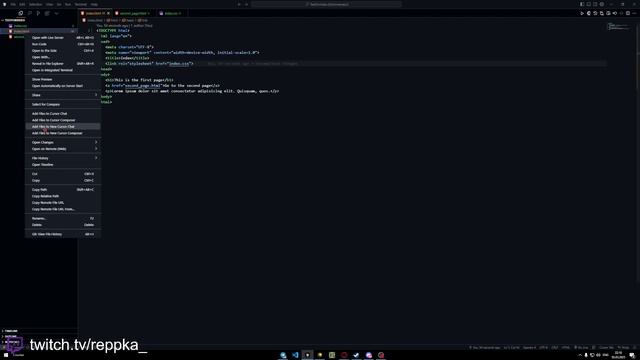Choose 'Open to the Side' menu entry
640x360 pixels.
(x=63, y=51)
